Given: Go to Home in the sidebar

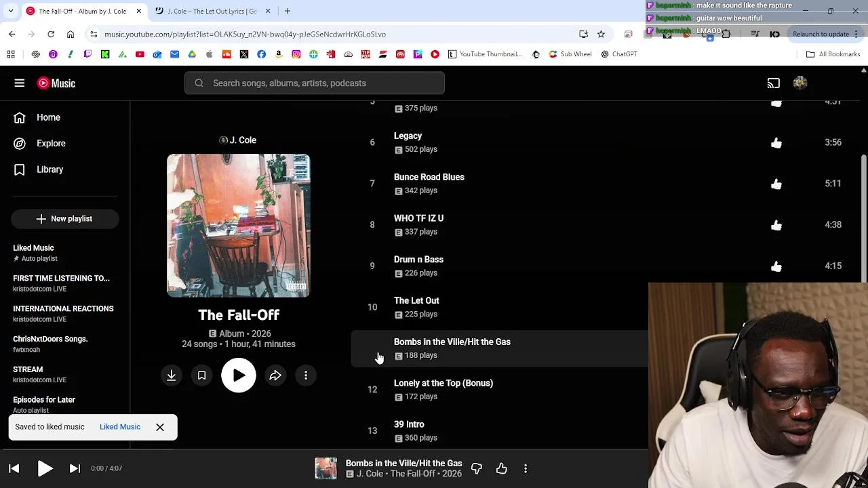Looking at the screenshot, I should click(48, 117).
